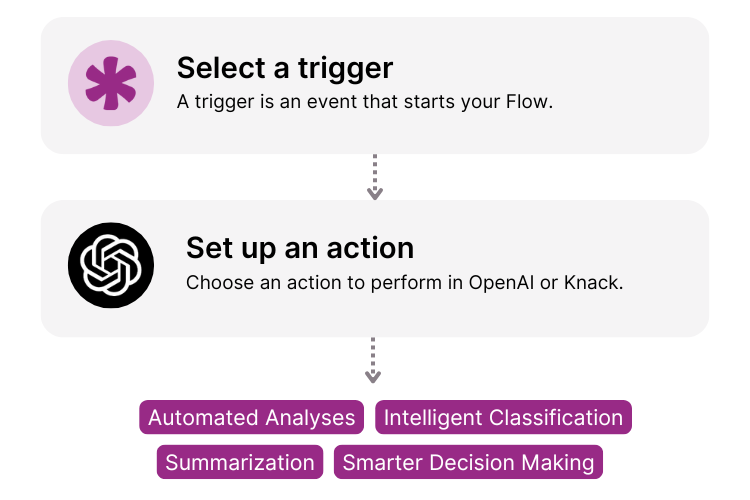750x500 pixels.
Task: Click the word 'trigger' in the top heading
Action: 346,68
